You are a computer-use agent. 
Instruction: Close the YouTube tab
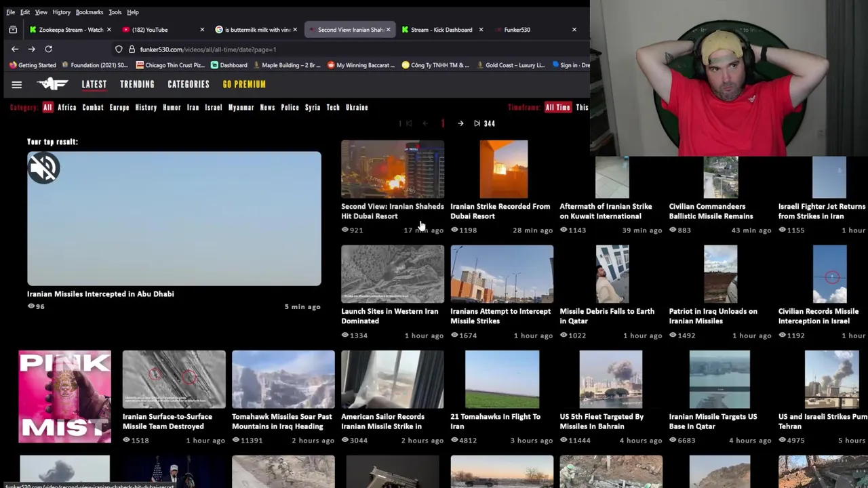pos(202,30)
